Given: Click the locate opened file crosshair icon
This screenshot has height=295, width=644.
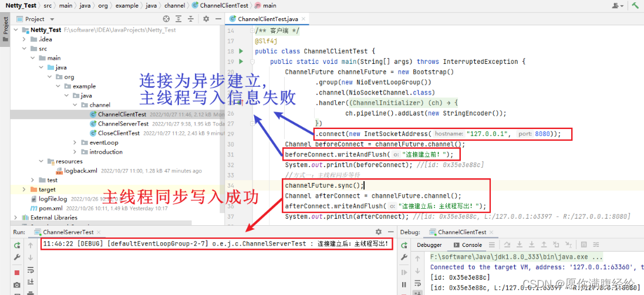Looking at the screenshot, I should pyautogui.click(x=166, y=19).
